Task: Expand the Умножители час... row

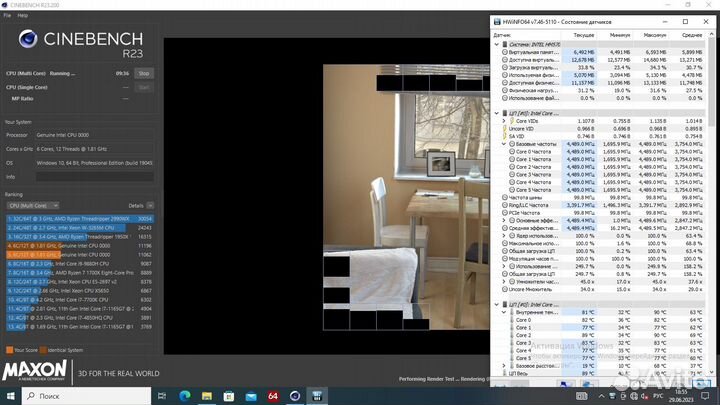Action: click(x=504, y=281)
